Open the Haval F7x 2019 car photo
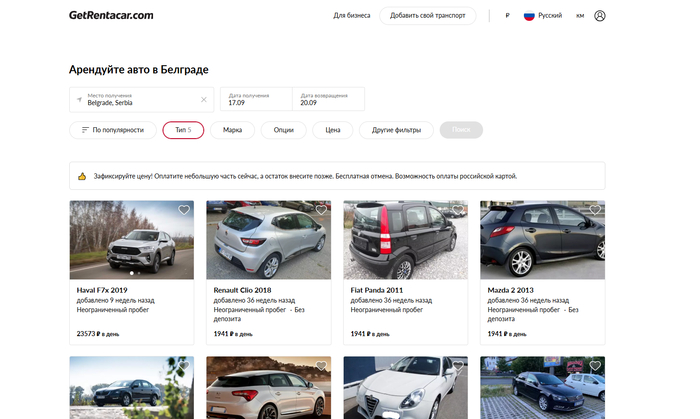 [132, 240]
